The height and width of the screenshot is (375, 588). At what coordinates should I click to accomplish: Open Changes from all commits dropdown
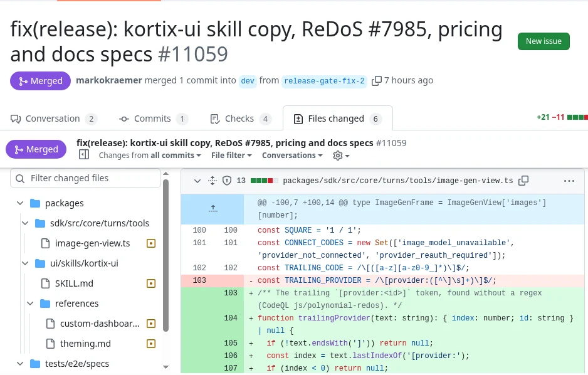pyautogui.click(x=150, y=156)
